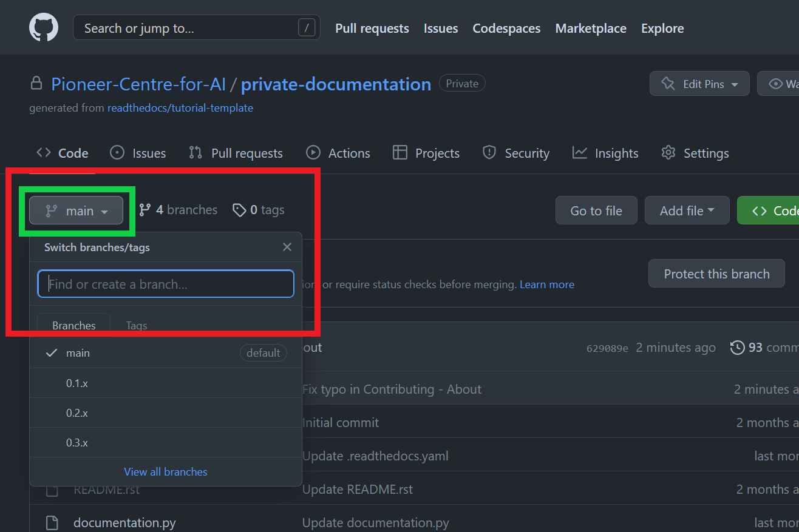
Task: Switch to the repository Code tab
Action: click(x=63, y=153)
